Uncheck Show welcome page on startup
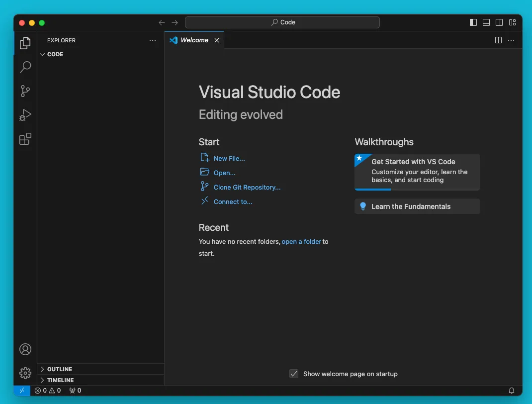The height and width of the screenshot is (404, 532). coord(294,374)
